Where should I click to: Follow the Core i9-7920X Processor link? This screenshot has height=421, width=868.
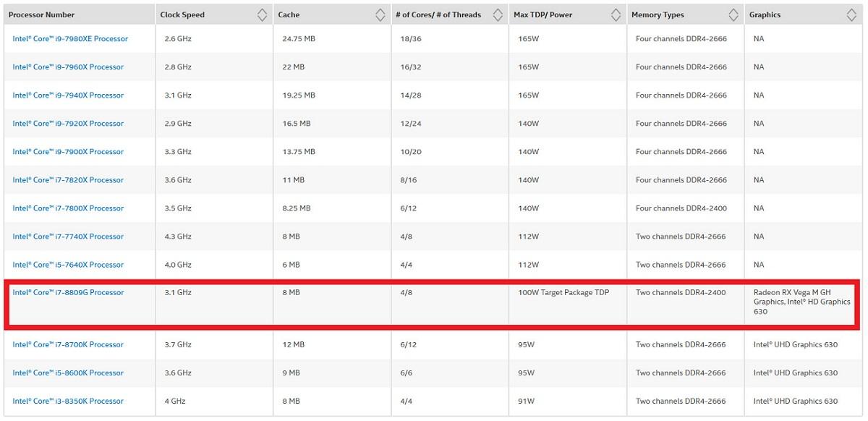point(68,124)
